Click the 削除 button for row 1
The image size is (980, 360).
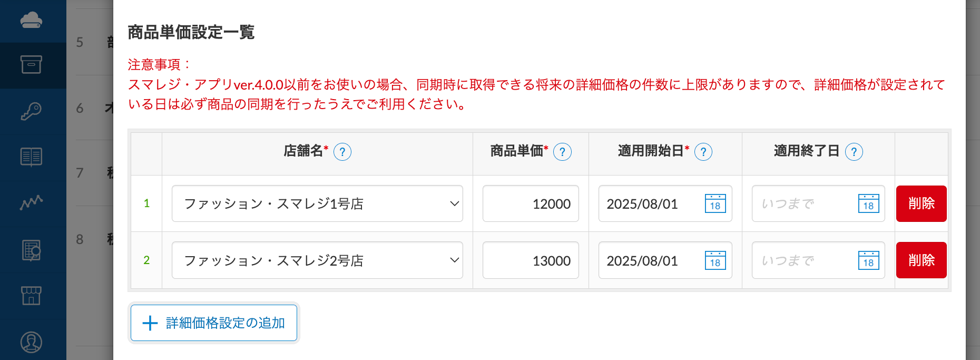[921, 204]
